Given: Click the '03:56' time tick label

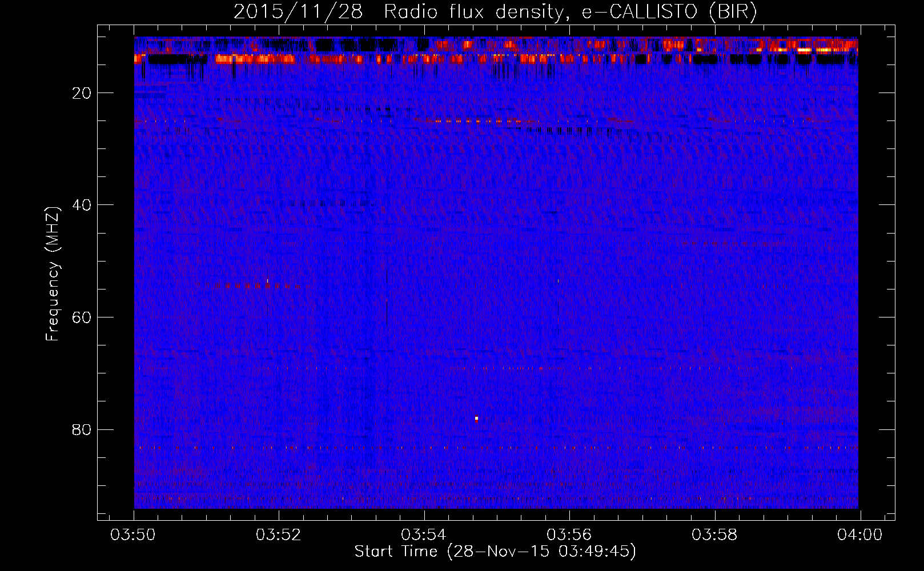Looking at the screenshot, I should tap(569, 535).
